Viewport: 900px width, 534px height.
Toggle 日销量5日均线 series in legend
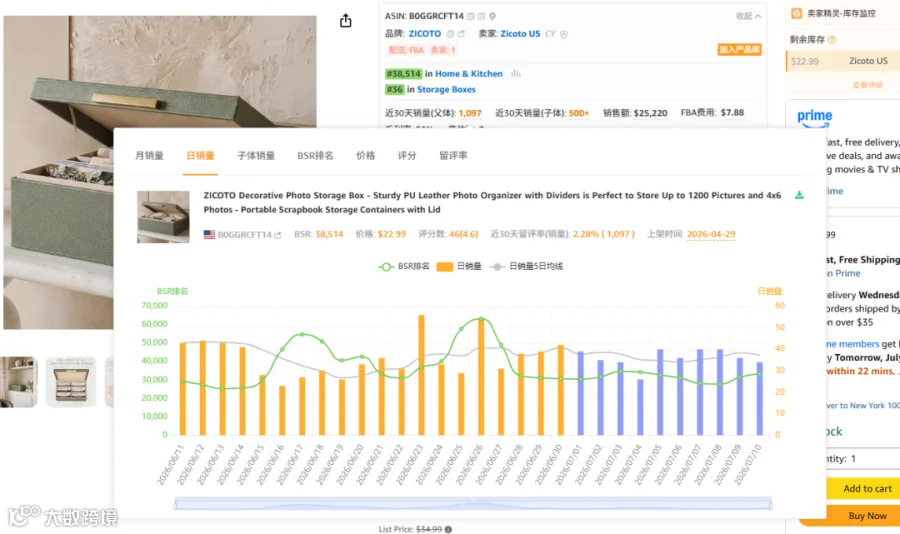coord(526,266)
